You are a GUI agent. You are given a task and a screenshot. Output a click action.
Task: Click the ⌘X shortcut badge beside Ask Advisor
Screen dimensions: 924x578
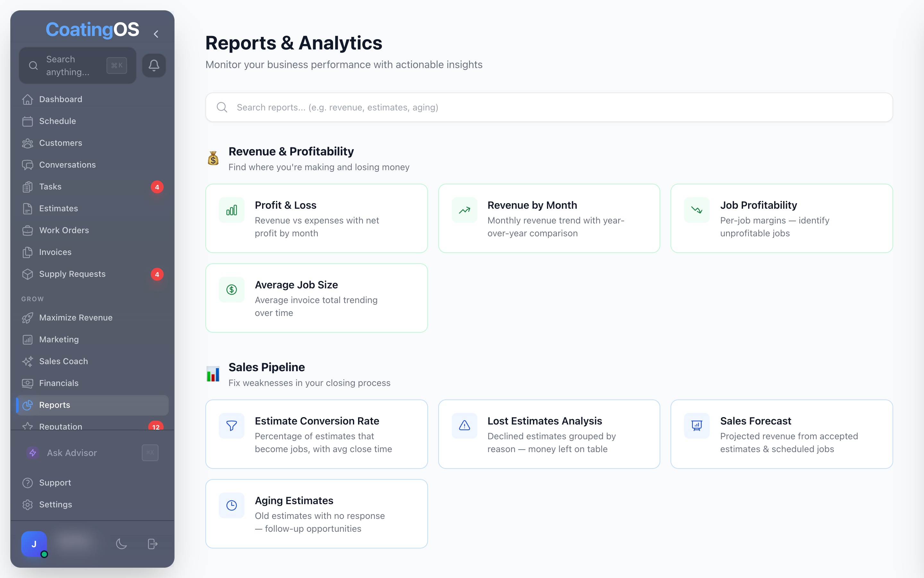(150, 453)
